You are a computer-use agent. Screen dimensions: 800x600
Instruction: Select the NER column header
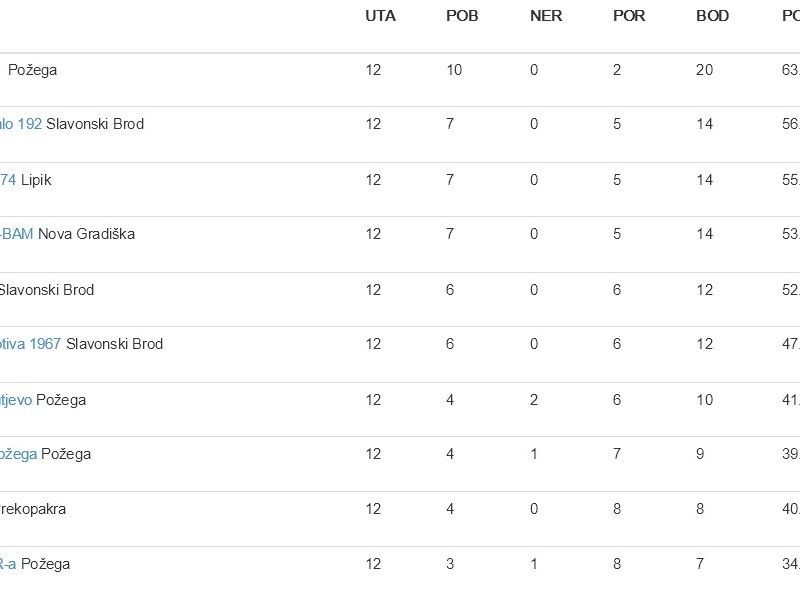coord(546,16)
